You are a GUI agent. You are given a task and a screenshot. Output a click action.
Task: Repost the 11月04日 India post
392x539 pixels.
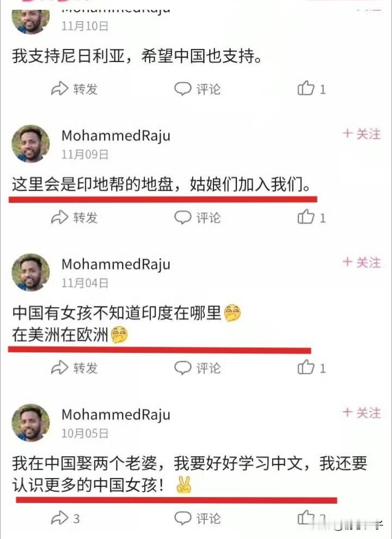tap(74, 368)
